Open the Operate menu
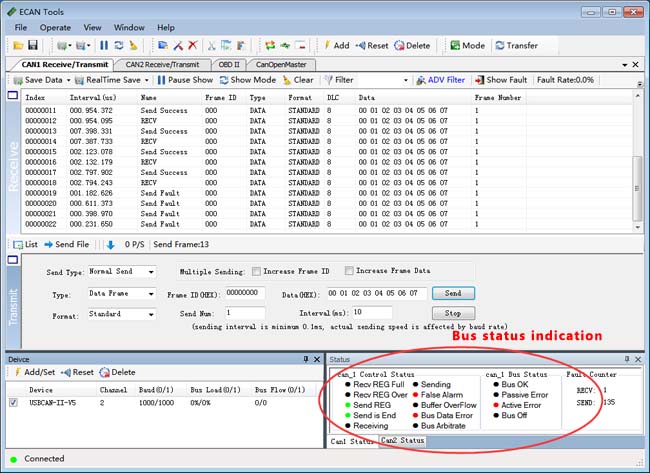 pos(55,27)
